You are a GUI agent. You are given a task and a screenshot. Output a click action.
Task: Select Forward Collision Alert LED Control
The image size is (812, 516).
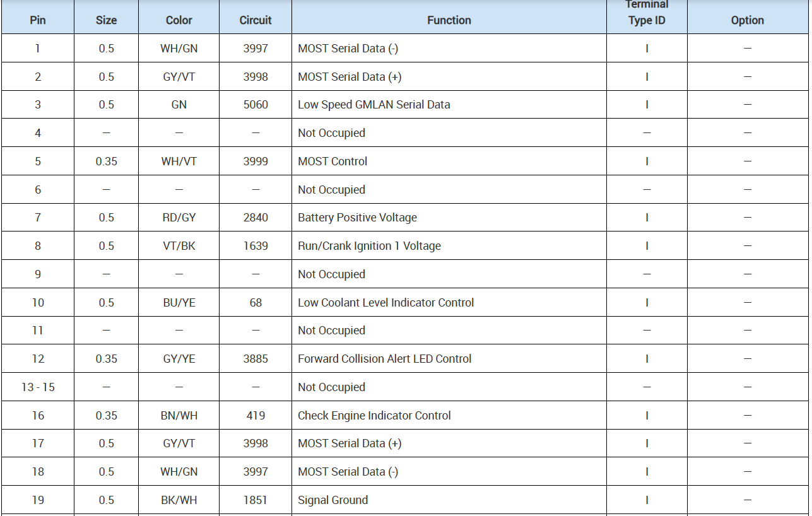click(384, 359)
